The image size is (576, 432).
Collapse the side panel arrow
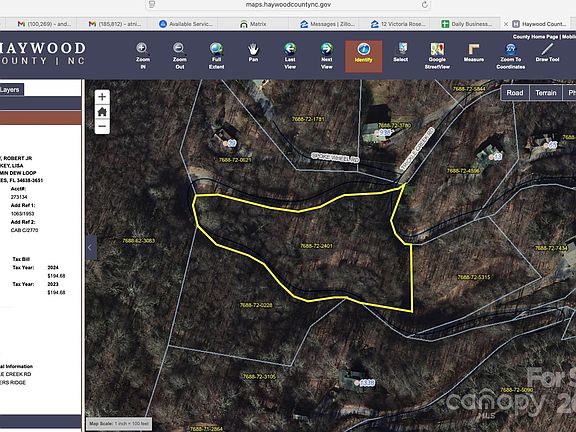[91, 248]
